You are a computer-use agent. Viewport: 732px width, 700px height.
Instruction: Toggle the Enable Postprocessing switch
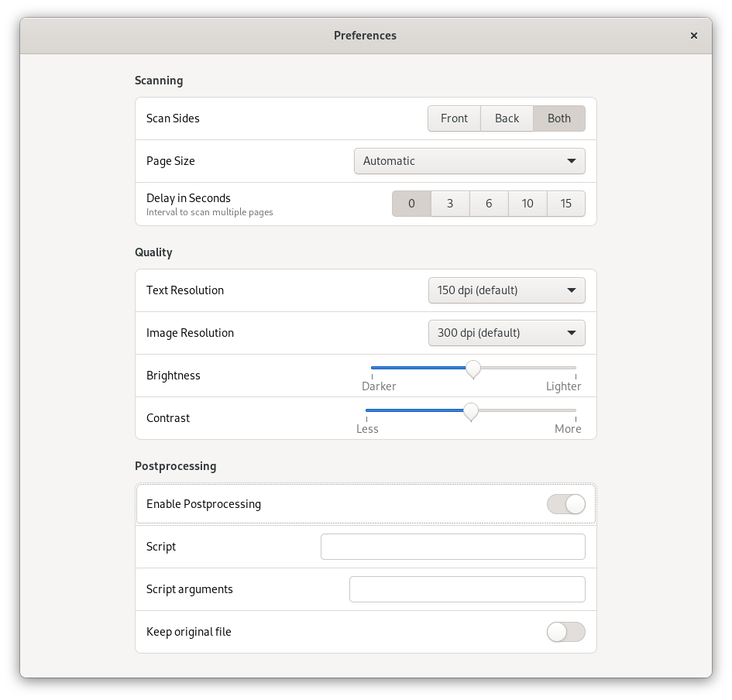coord(565,504)
